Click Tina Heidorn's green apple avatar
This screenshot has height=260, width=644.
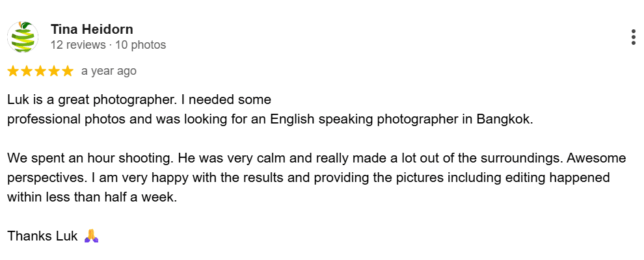tap(23, 37)
